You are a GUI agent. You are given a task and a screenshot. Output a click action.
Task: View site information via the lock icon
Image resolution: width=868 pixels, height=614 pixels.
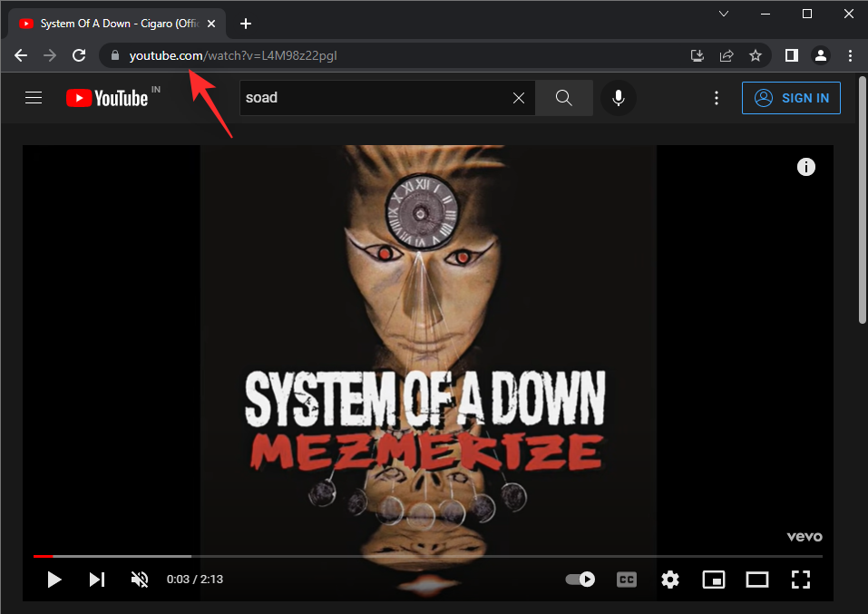(115, 55)
